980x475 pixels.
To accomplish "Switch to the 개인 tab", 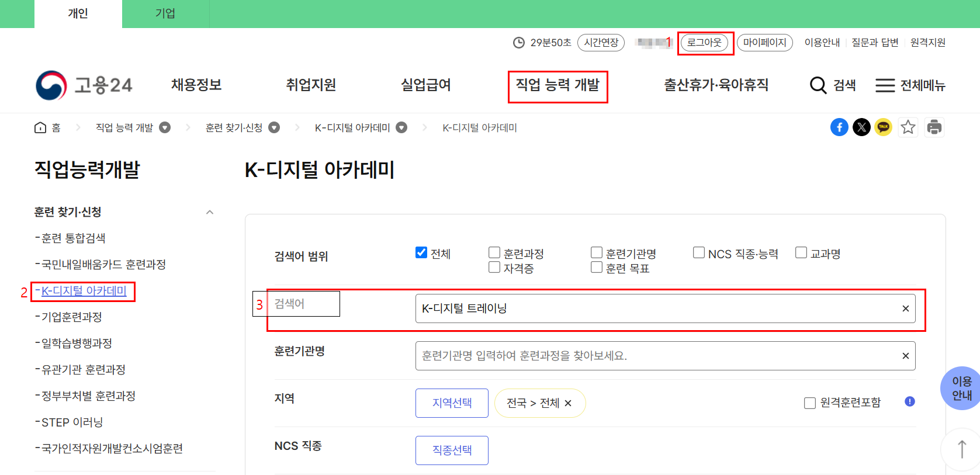I will [78, 14].
